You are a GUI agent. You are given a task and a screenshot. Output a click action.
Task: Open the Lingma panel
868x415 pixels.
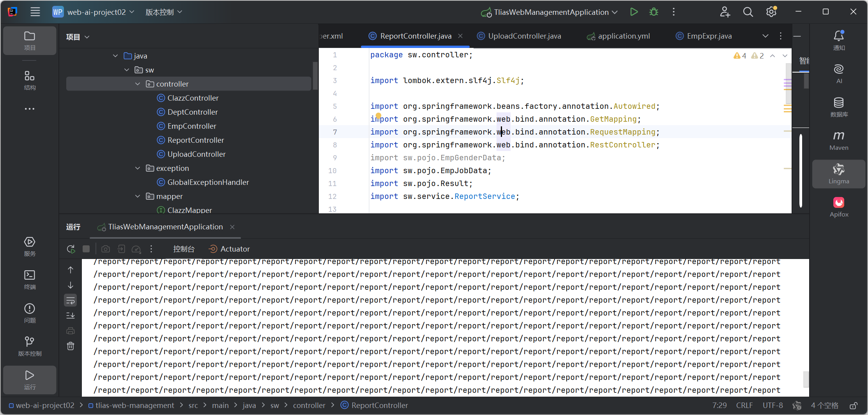pyautogui.click(x=839, y=174)
